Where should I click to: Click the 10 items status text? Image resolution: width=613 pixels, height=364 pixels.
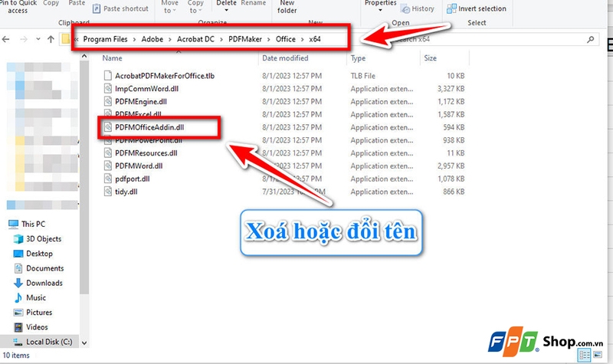point(16,356)
